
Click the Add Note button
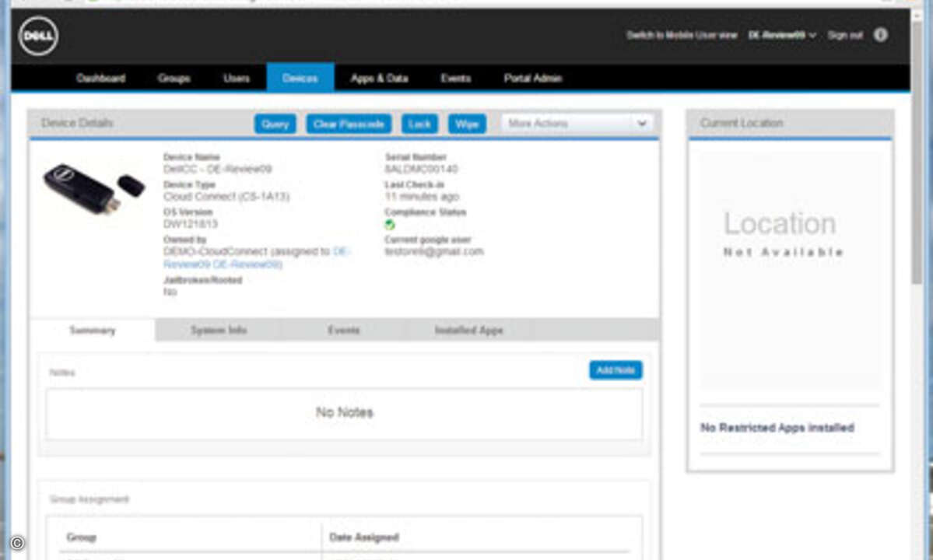pyautogui.click(x=616, y=369)
